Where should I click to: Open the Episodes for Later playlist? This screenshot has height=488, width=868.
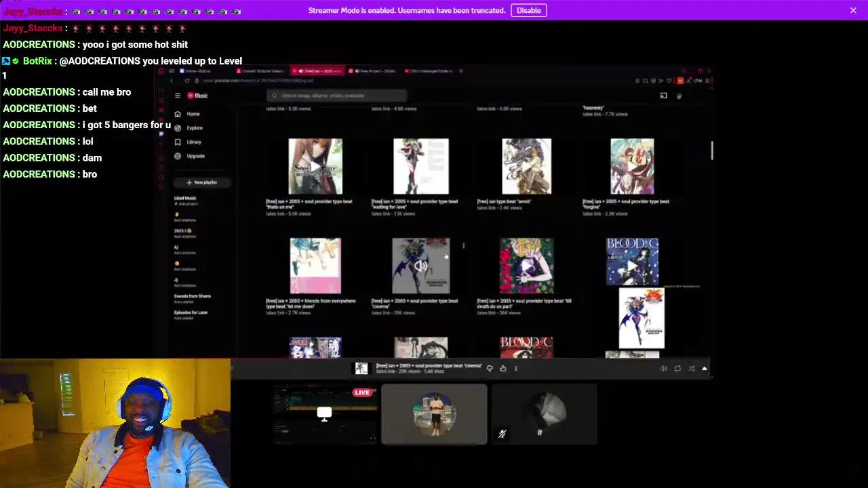191,314
